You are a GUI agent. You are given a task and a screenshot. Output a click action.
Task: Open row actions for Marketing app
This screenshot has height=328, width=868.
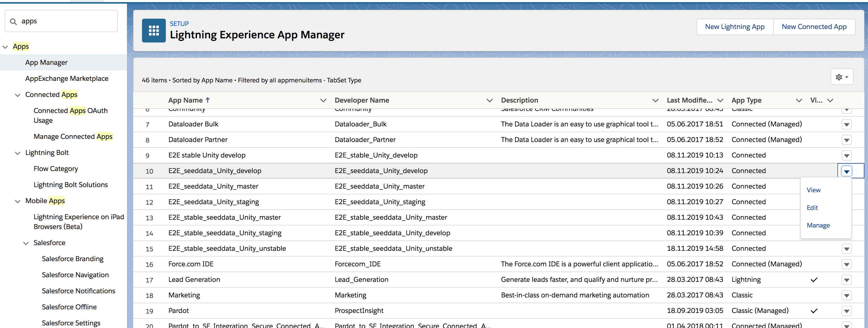click(x=846, y=295)
